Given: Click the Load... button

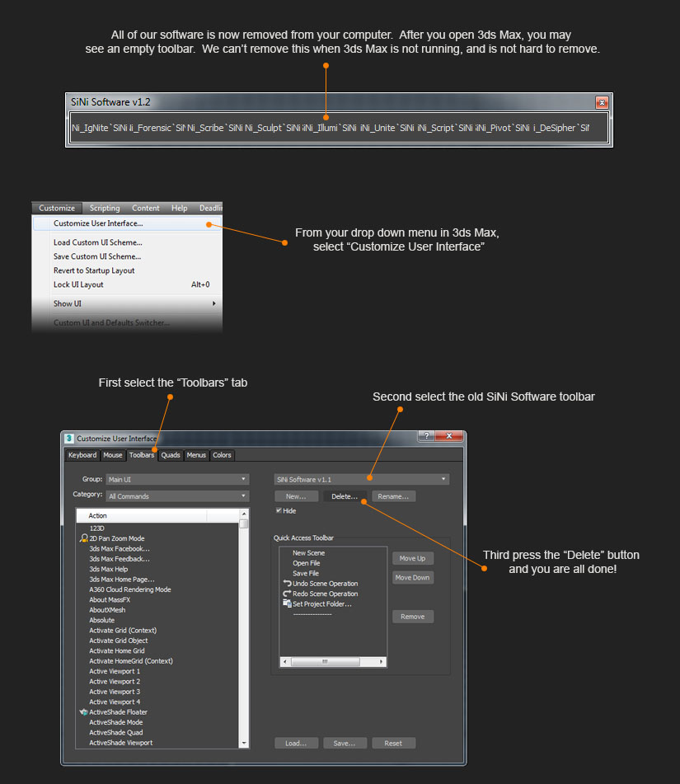Looking at the screenshot, I should pos(296,744).
